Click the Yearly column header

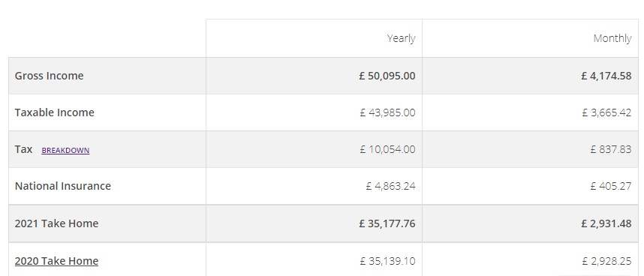point(402,38)
